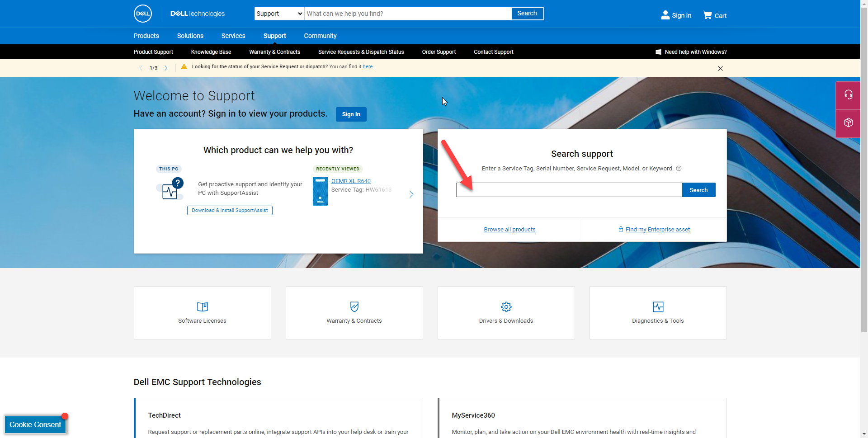The image size is (868, 438).
Task: Go to the previous banner notification
Action: coord(141,68)
